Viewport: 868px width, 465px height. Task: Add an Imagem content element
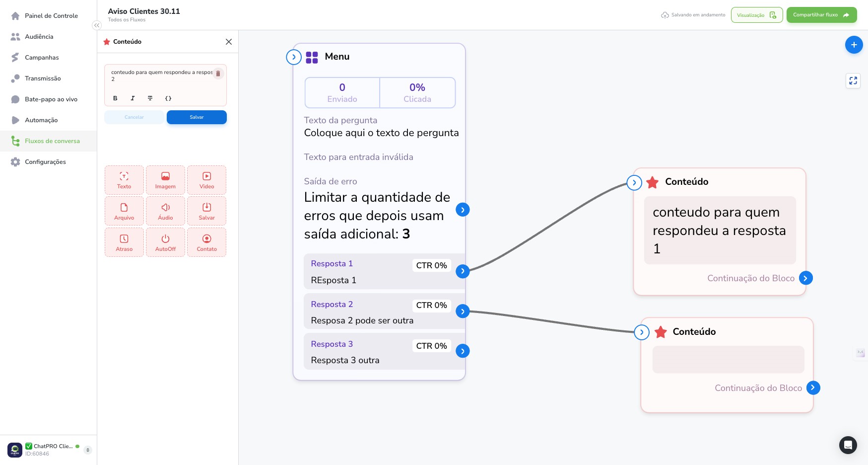(x=165, y=180)
